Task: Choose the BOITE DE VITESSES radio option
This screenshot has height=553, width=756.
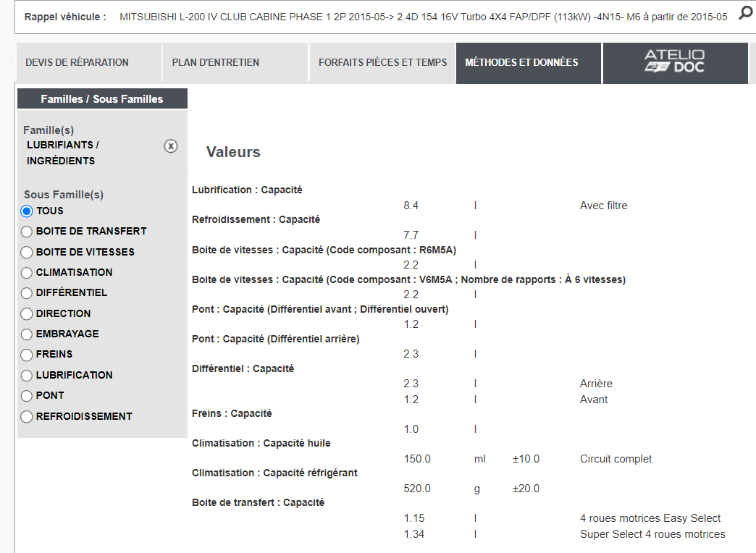Action: (27, 252)
